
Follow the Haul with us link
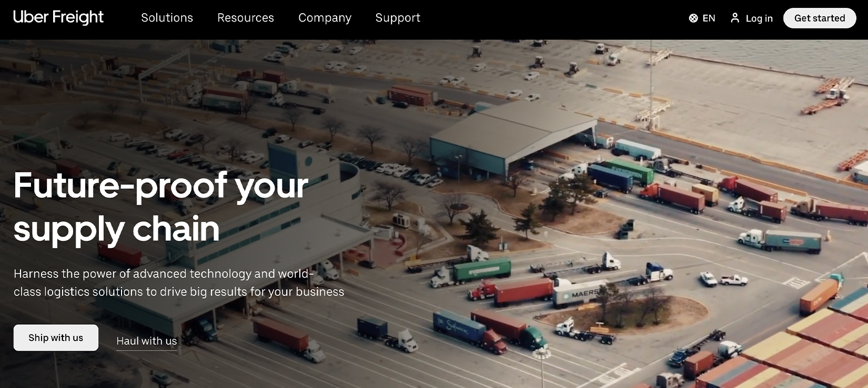tap(147, 341)
